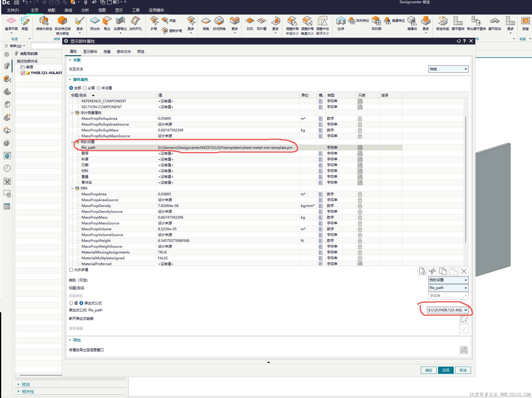532x398 pixels.
Task: Open the 装配 ribbon tab
Action: pyautogui.click(x=51, y=10)
